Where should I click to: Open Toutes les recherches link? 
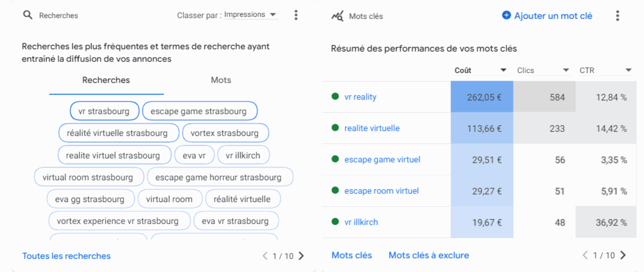point(66,256)
